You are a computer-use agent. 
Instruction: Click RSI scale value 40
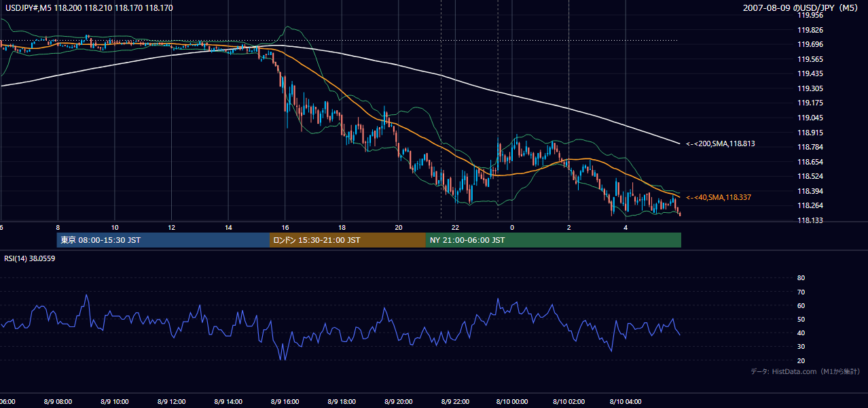point(801,333)
